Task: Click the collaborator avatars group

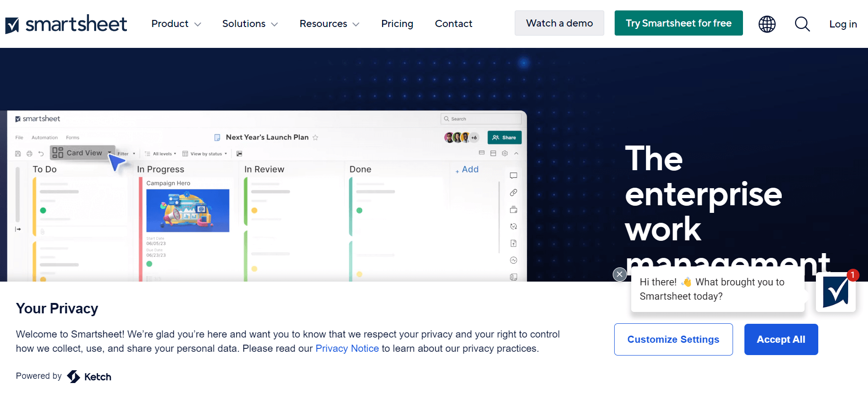Action: 462,137
